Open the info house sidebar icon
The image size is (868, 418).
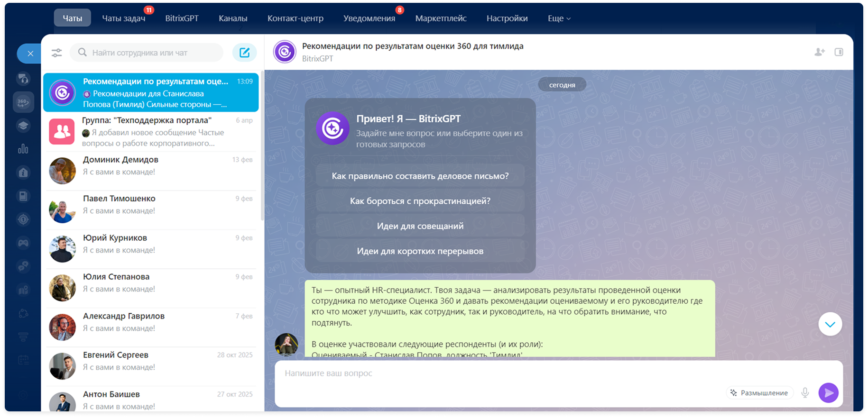(23, 173)
